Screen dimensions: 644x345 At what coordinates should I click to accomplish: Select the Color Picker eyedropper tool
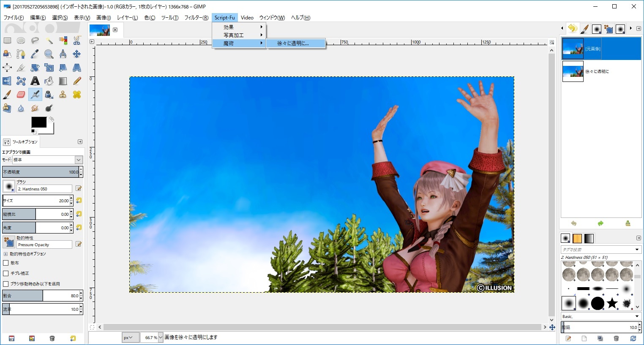[x=35, y=54]
